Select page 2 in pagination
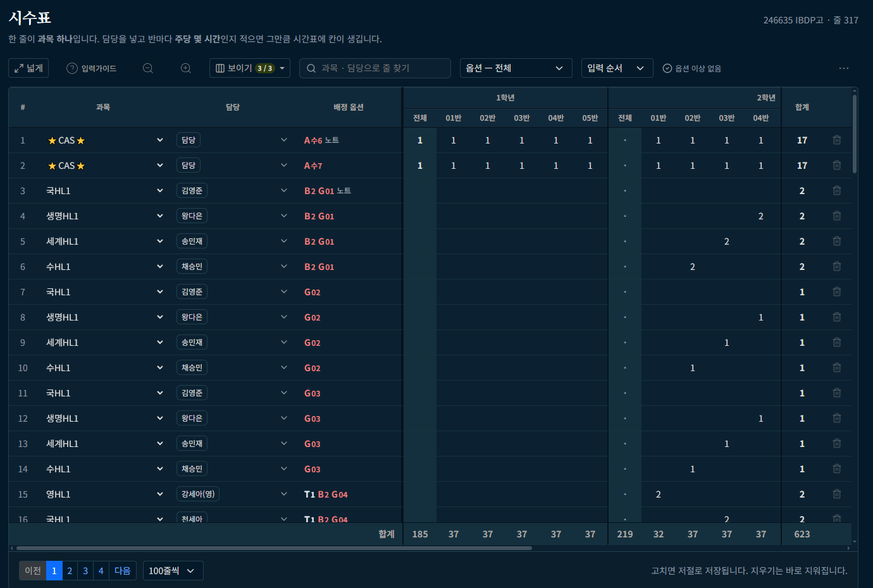 tap(70, 571)
